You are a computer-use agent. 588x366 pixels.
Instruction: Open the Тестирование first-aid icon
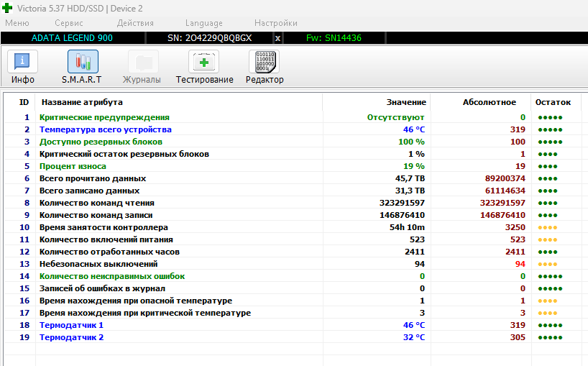pos(203,62)
